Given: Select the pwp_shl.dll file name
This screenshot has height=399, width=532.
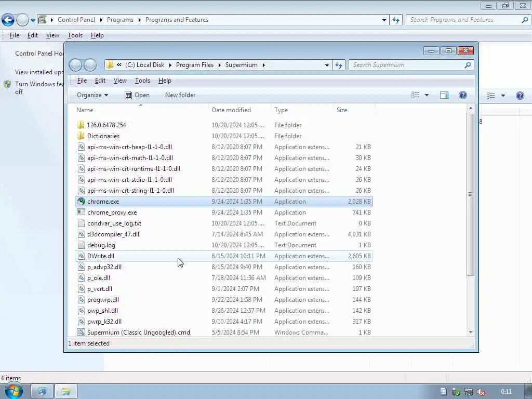Looking at the screenshot, I should [102, 311].
